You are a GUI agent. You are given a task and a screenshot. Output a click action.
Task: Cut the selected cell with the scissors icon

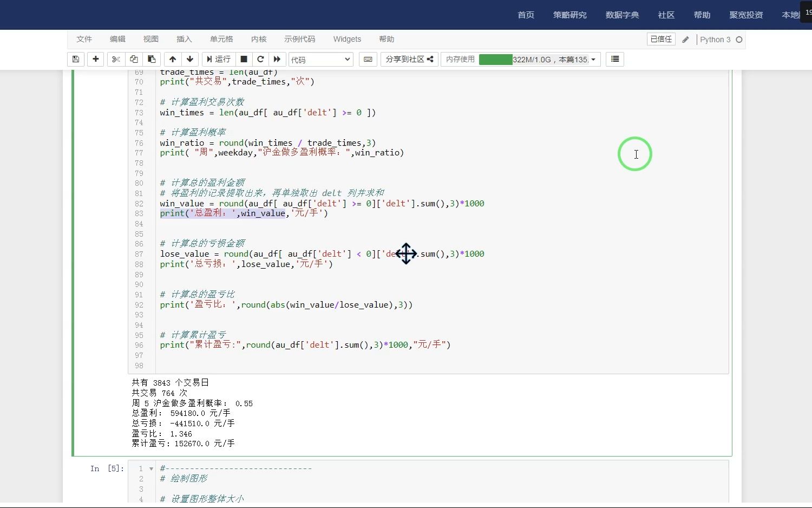coord(116,59)
